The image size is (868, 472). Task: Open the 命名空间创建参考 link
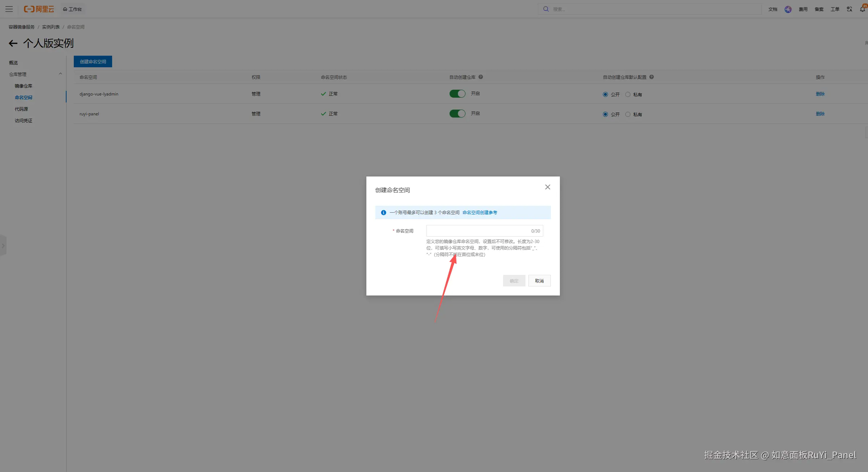tap(480, 213)
